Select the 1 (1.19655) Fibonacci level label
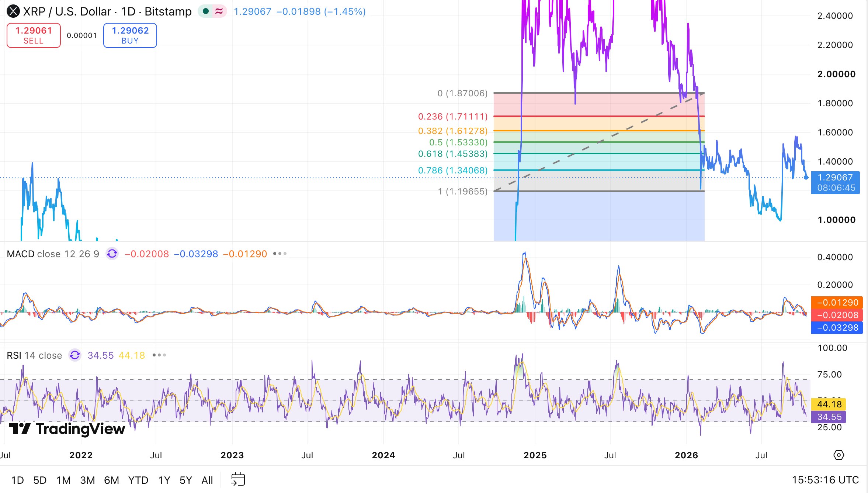Viewport: 868px width, 493px height. click(x=463, y=192)
